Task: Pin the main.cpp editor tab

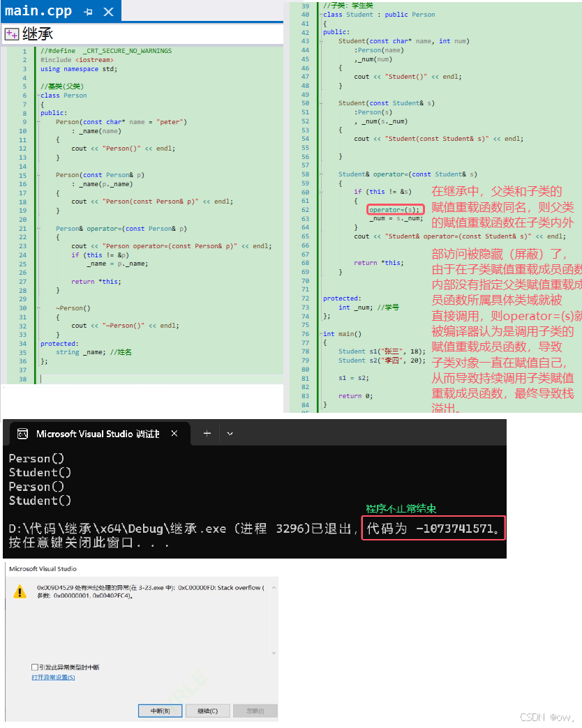Action: [x=88, y=12]
